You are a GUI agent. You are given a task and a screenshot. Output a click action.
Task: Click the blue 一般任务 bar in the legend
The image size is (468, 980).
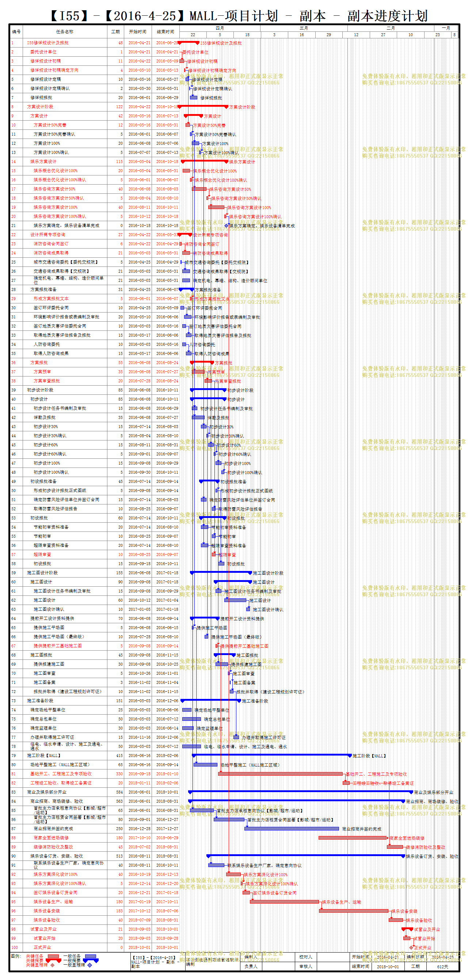(x=91, y=956)
